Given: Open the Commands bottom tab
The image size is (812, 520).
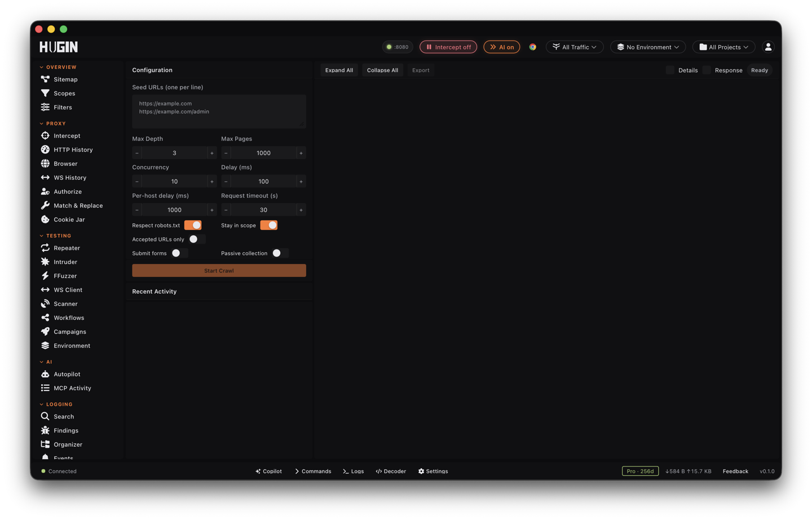Looking at the screenshot, I should click(x=313, y=471).
